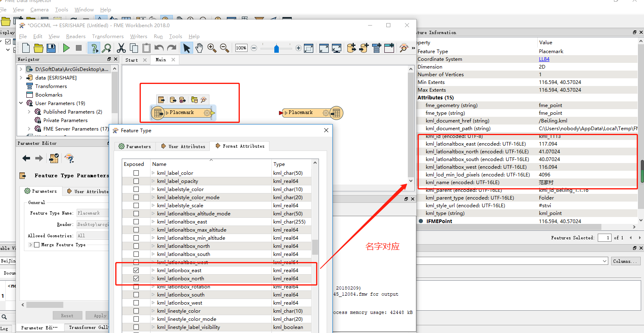Select the arrow pointer tool
Image resolution: width=644 pixels, height=333 pixels.
coord(186,48)
